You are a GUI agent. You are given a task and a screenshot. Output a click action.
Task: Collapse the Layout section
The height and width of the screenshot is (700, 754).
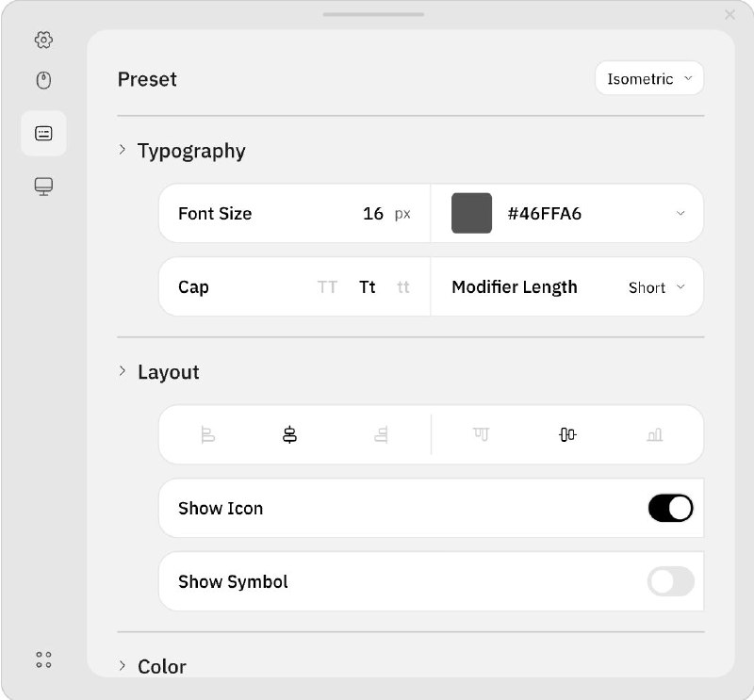click(x=123, y=371)
